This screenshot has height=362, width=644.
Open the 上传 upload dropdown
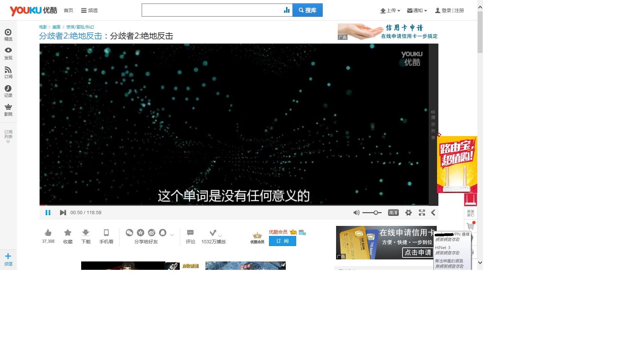[390, 10]
